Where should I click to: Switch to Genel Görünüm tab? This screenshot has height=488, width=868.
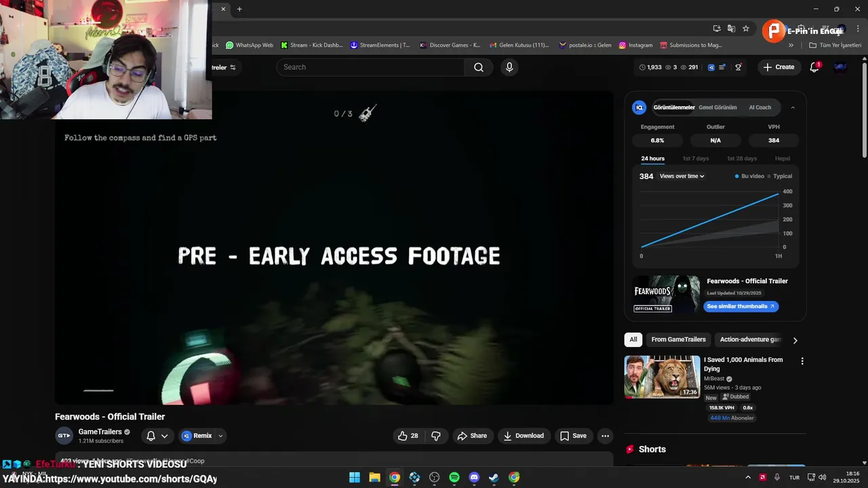coord(717,107)
